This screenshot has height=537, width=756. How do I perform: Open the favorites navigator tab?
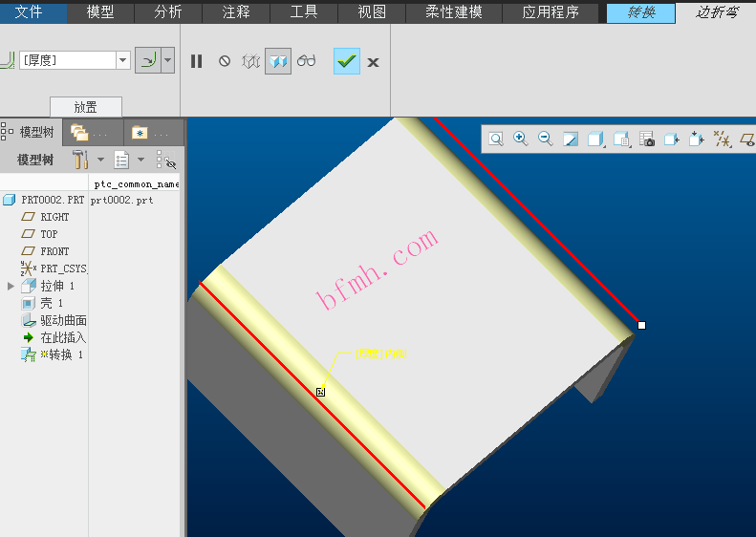click(x=152, y=133)
